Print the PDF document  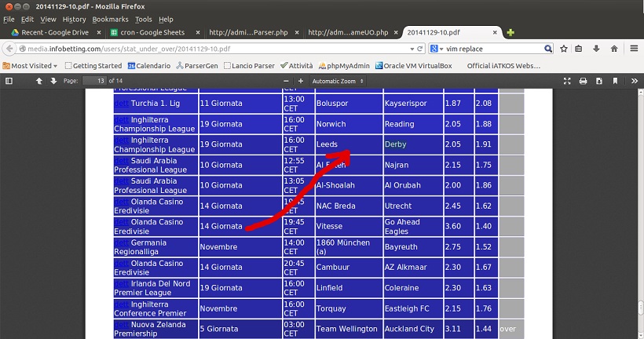coord(583,81)
